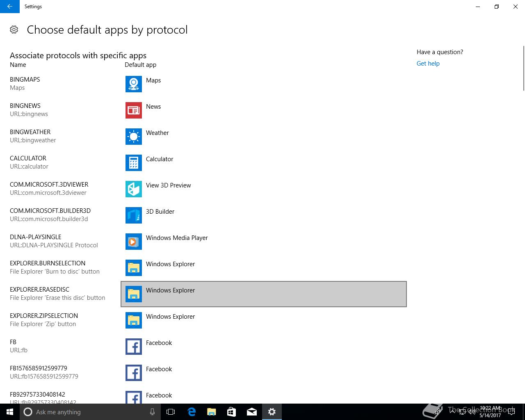Screen dimensions: 525x420
Task: Change default app labeled 3D Builder
Action: coord(264,215)
